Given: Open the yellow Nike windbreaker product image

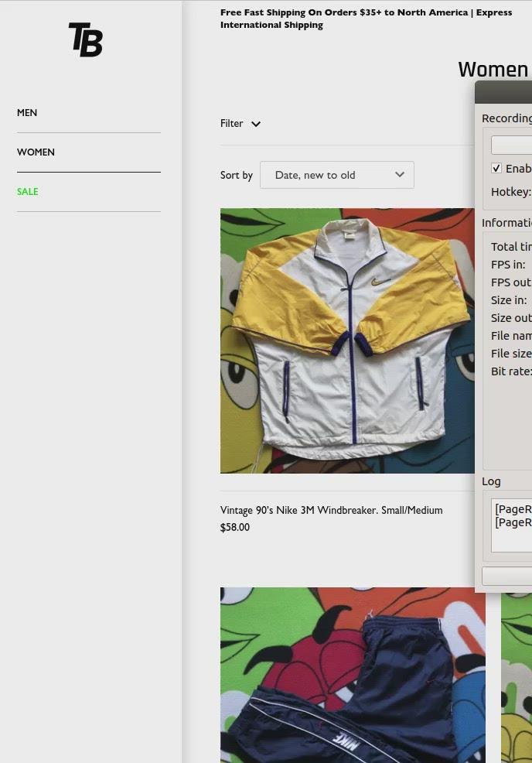Looking at the screenshot, I should [x=347, y=340].
